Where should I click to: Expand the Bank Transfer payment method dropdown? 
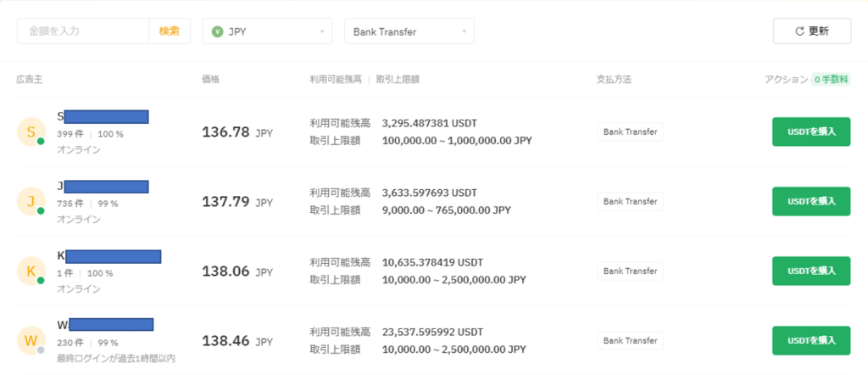pos(409,31)
